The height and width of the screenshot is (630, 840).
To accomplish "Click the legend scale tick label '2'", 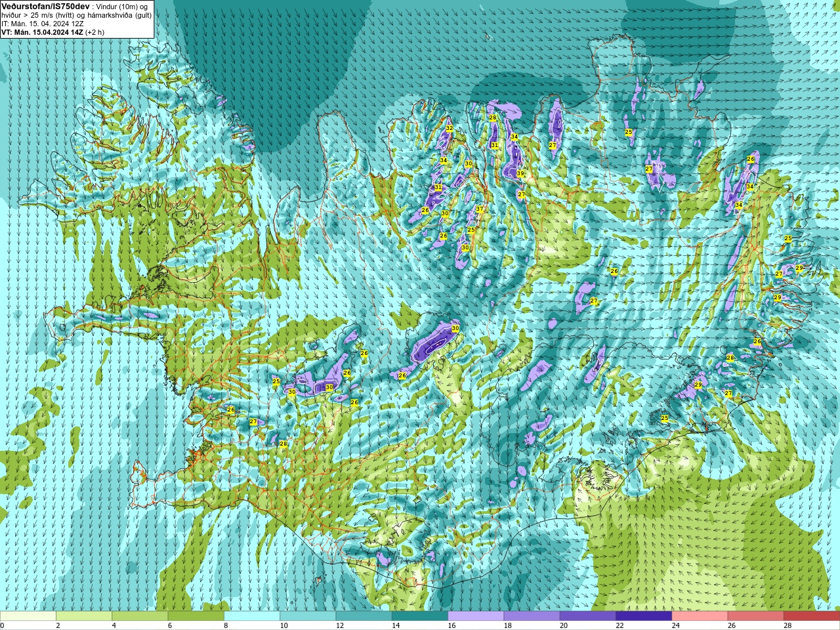I will pyautogui.click(x=58, y=625).
